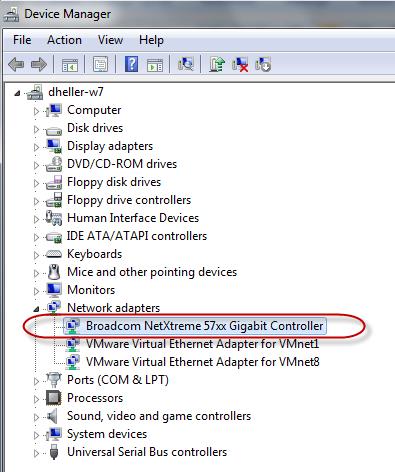Expand the Universal Serial Bus controllers arrow
Image resolution: width=395 pixels, height=472 pixels.
click(x=36, y=453)
